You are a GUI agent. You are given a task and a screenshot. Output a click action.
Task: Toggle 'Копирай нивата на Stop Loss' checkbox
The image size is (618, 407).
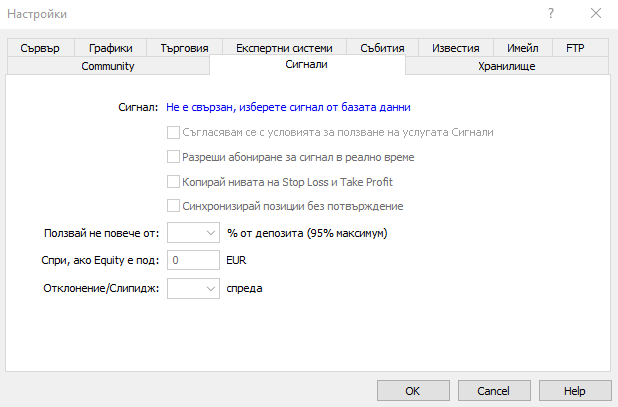click(x=173, y=182)
